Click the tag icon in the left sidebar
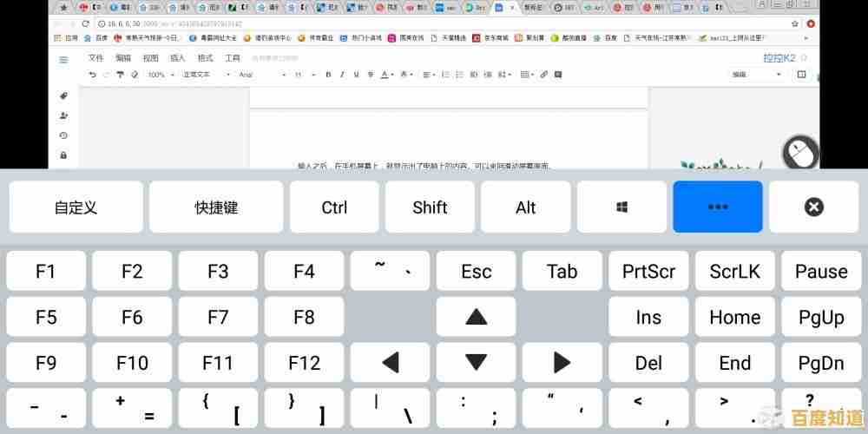Image resolution: width=868 pixels, height=434 pixels. tap(63, 95)
